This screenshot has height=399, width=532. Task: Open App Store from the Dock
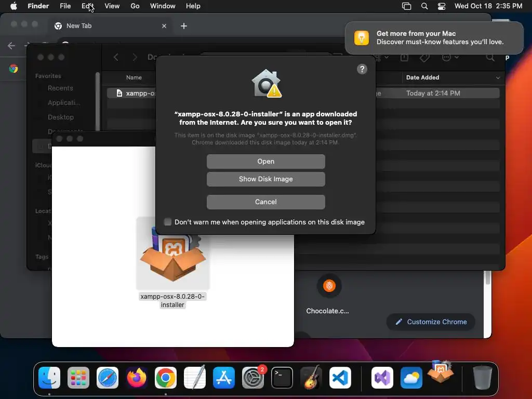[224, 378]
